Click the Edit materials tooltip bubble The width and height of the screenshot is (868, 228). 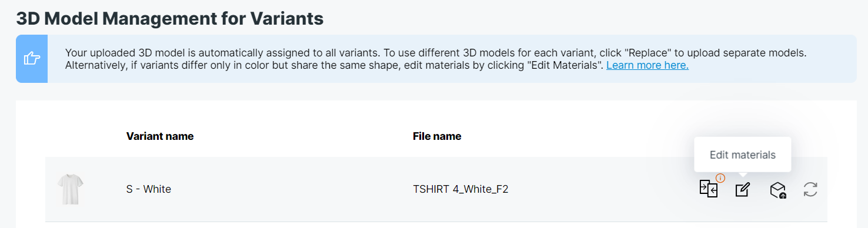(x=743, y=155)
